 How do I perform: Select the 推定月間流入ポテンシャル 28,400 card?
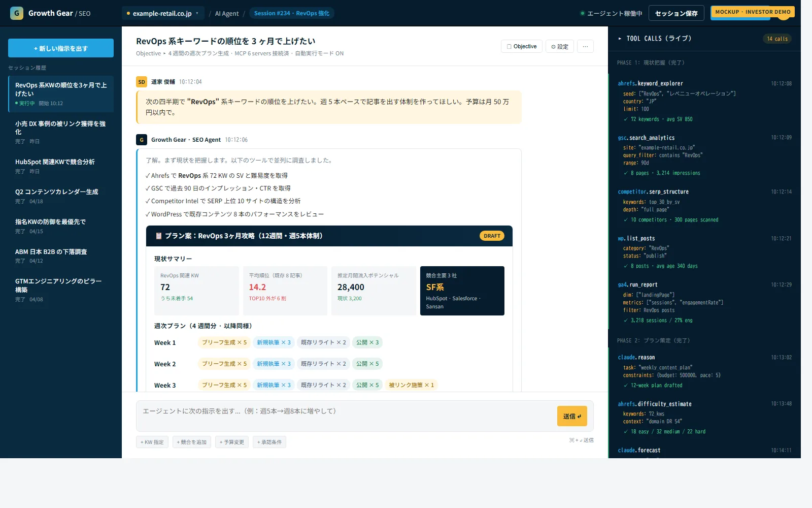[x=374, y=291]
